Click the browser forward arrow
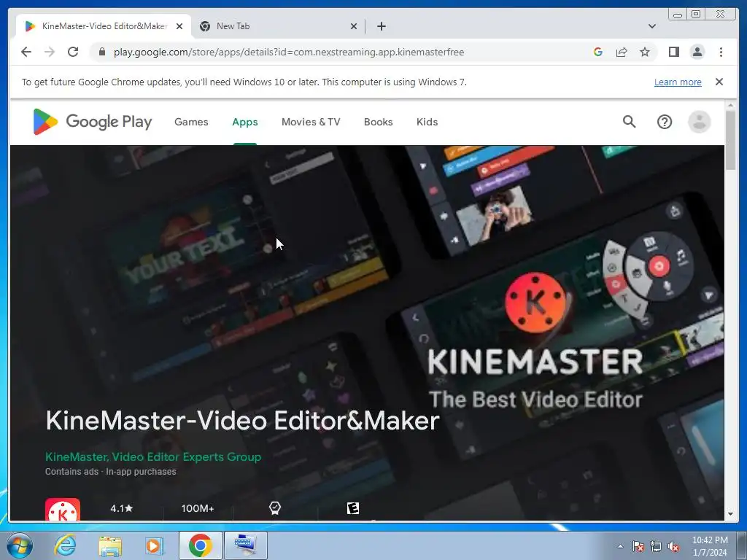This screenshot has height=560, width=747. point(50,52)
